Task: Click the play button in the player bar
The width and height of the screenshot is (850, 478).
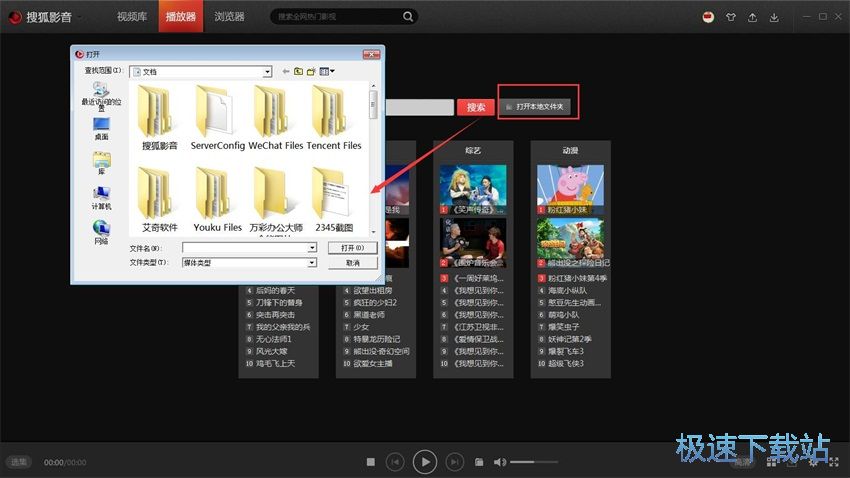Action: tap(425, 462)
